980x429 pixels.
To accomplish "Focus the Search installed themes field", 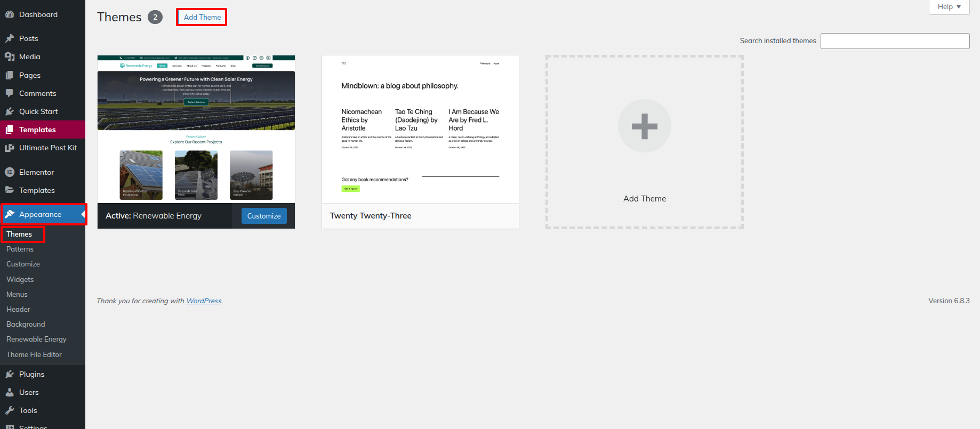I will tap(895, 41).
